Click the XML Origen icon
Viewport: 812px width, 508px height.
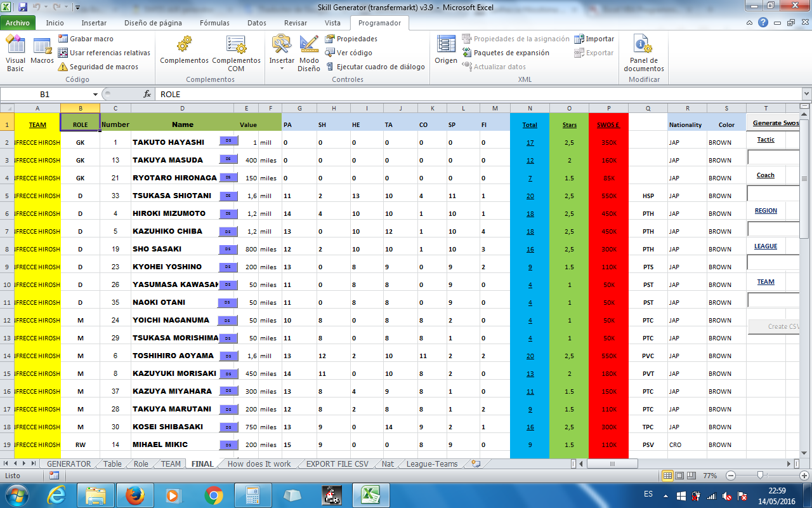pyautogui.click(x=446, y=51)
